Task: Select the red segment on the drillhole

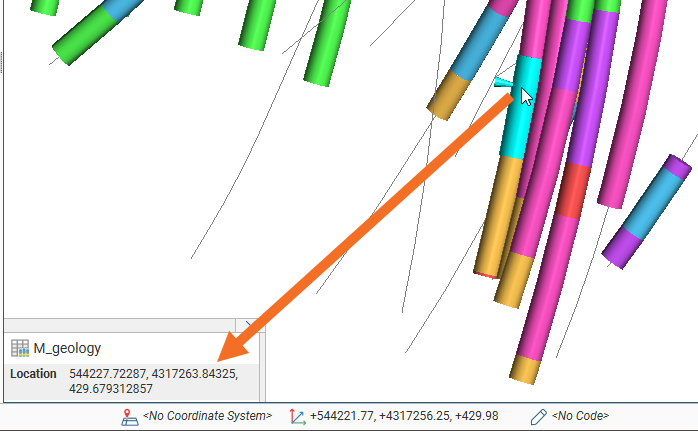Action: 573,190
